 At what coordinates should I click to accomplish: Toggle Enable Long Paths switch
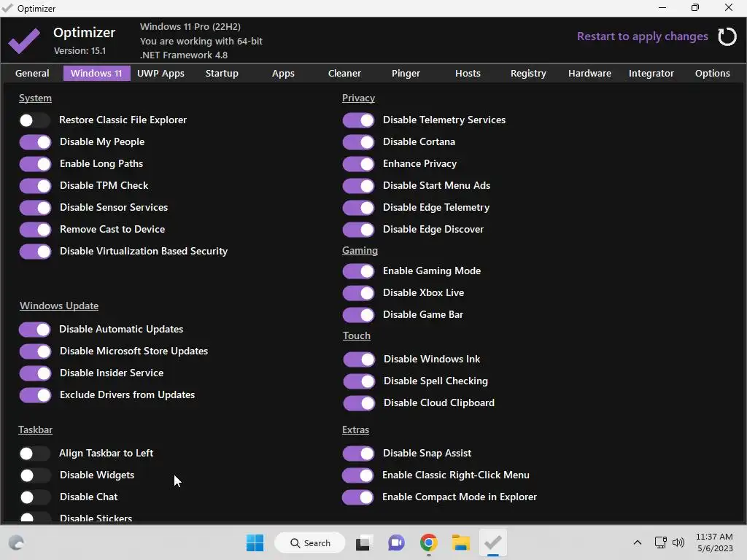pyautogui.click(x=35, y=164)
